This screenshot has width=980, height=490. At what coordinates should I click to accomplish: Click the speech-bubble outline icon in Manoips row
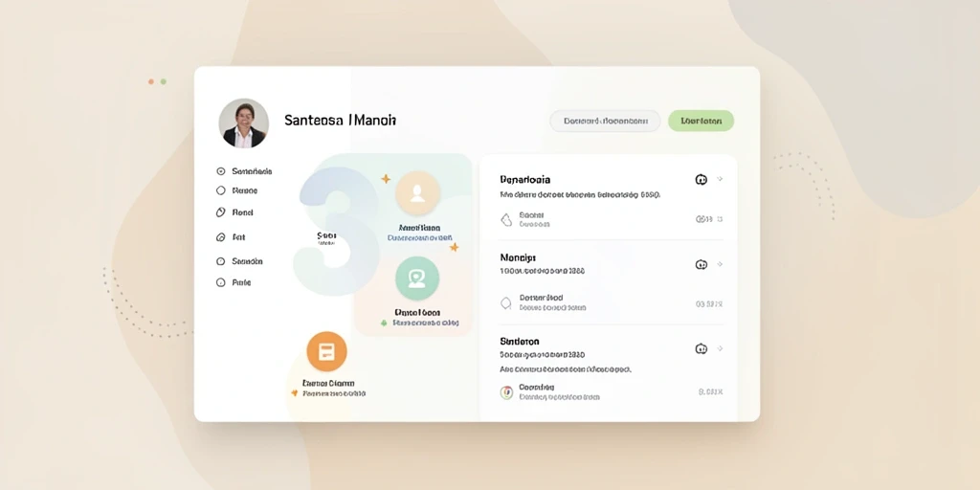tap(506, 303)
